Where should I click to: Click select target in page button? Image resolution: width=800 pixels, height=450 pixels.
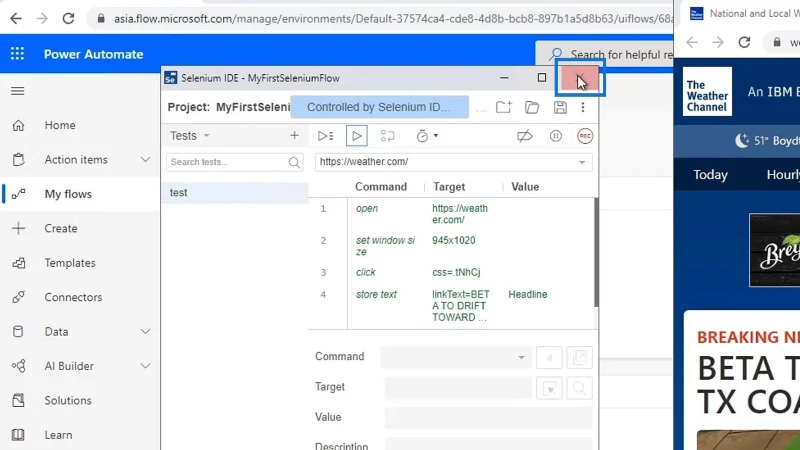[x=549, y=389]
